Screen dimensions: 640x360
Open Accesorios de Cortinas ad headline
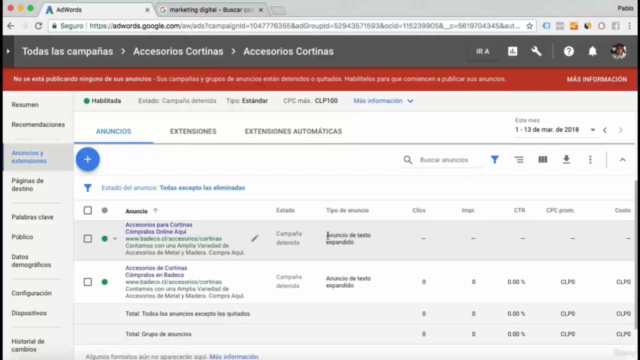pyautogui.click(x=156, y=268)
